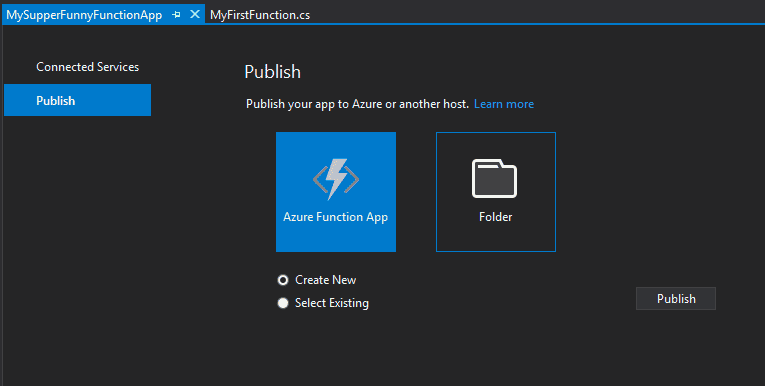
Task: Select the Select Existing radio button
Action: (283, 303)
